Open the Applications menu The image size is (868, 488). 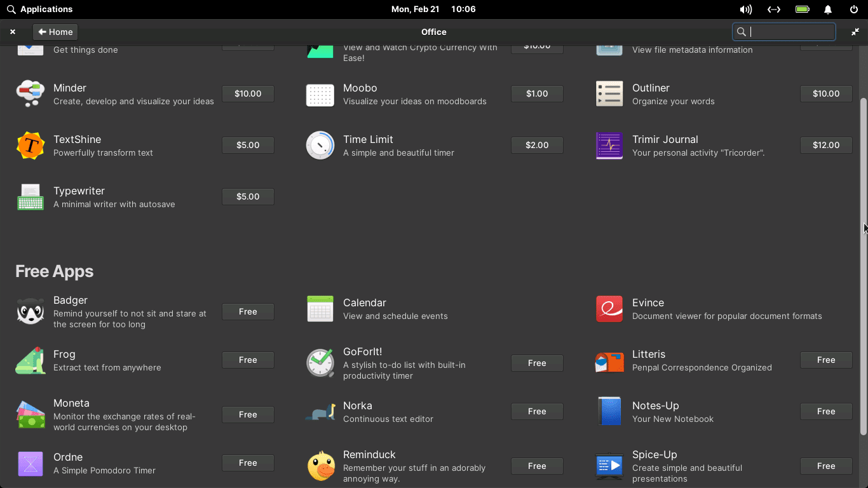(x=39, y=10)
